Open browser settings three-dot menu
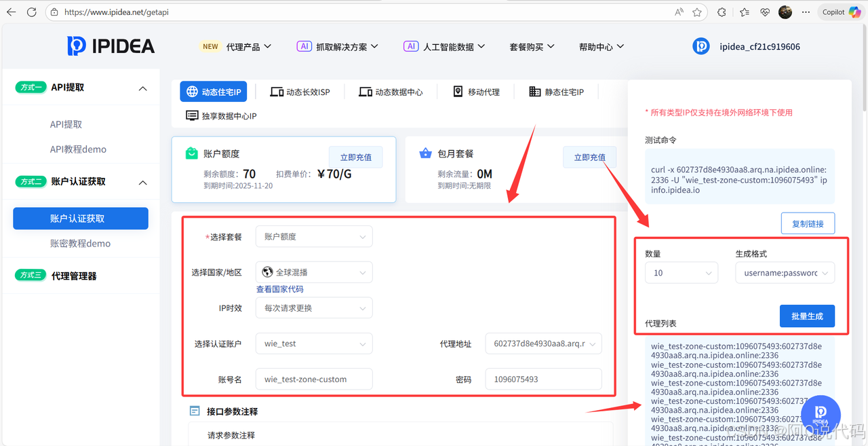Image resolution: width=868 pixels, height=446 pixels. (x=806, y=12)
